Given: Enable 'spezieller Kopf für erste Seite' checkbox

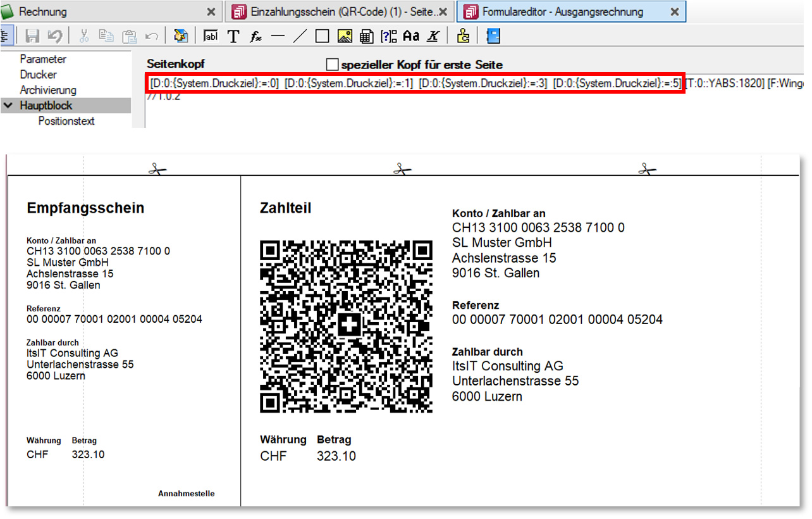Looking at the screenshot, I should [332, 64].
